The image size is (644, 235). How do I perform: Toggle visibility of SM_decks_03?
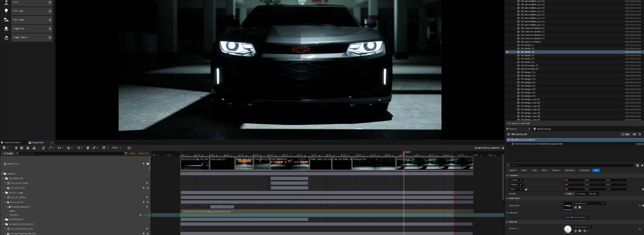pyautogui.click(x=507, y=52)
